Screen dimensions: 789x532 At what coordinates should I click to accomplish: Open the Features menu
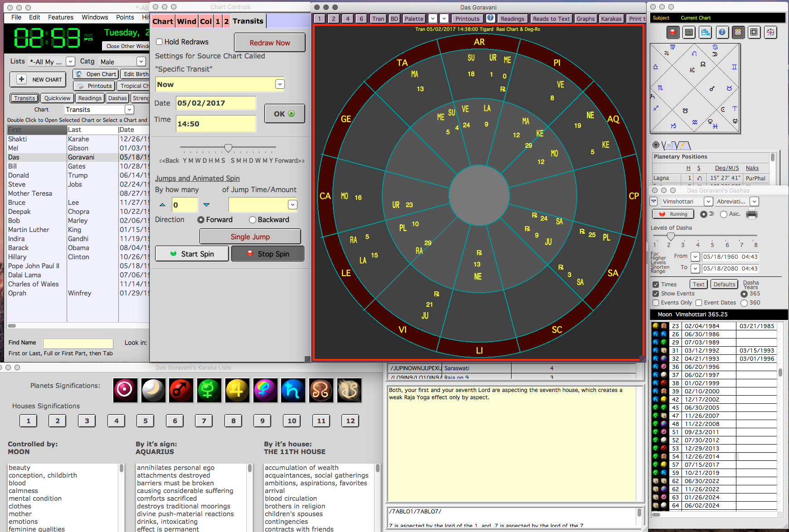[61, 17]
